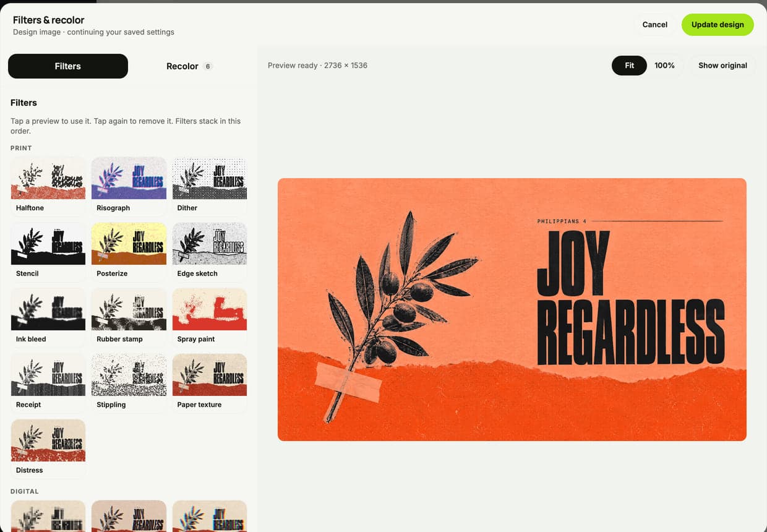767x532 pixels.
Task: Set preview zoom to Fit
Action: click(x=629, y=66)
